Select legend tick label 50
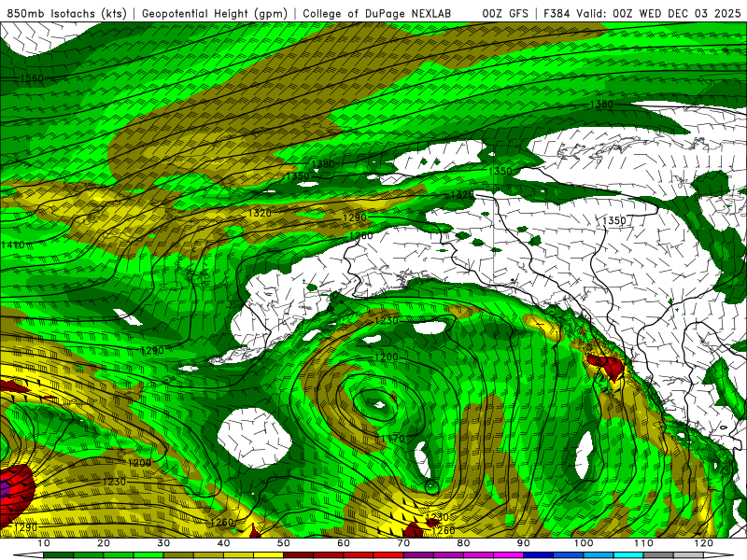Viewport: 747px width, 560px height. [284, 543]
